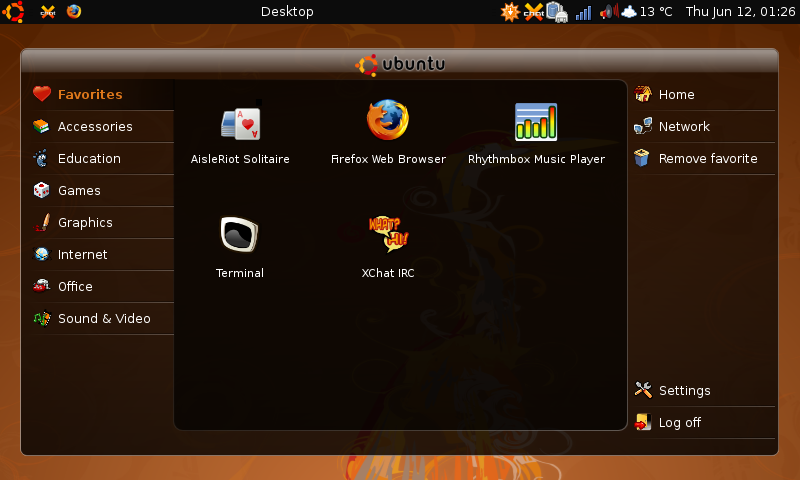Open the power/battery indicator in tray
This screenshot has height=480, width=800.
[x=557, y=12]
